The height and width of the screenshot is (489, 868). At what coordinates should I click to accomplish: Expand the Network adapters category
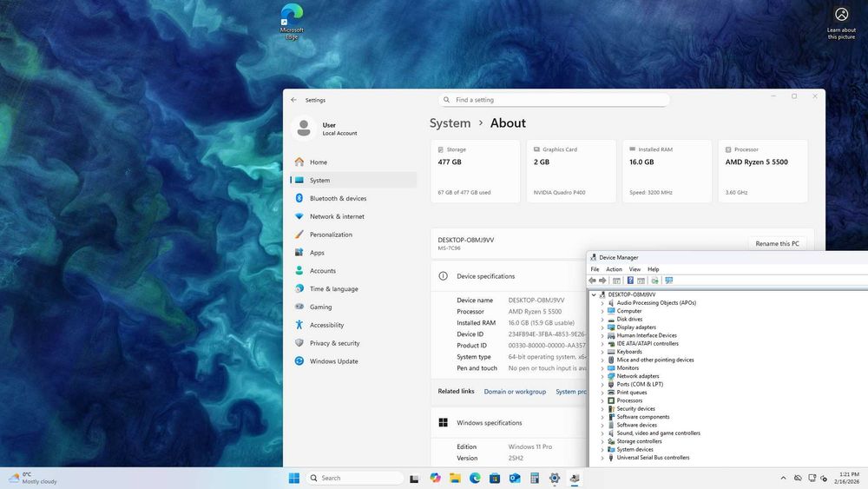tap(602, 376)
